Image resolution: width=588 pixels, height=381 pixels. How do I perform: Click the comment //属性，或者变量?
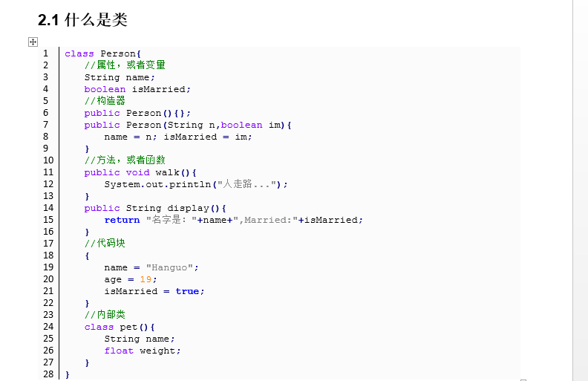(x=125, y=65)
